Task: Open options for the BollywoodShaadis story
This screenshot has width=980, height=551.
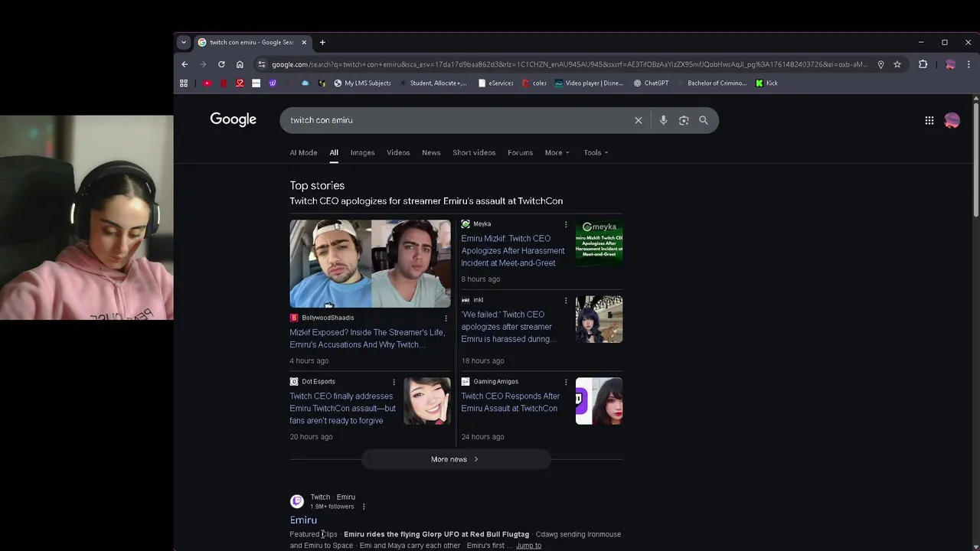Action: [446, 318]
